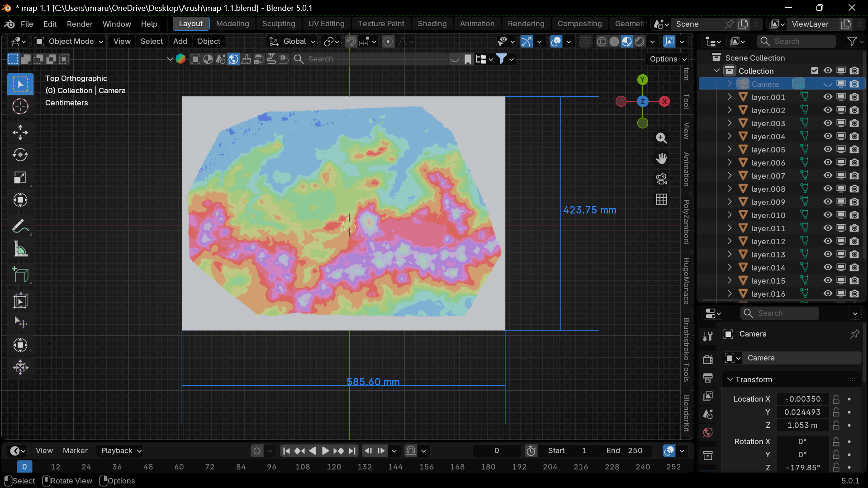Activate the 3D Cursor tool
Screen dimensions: 868x488
click(20, 107)
